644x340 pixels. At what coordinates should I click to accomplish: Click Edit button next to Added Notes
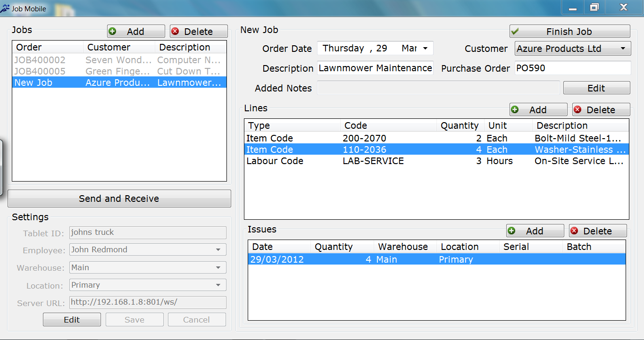(596, 88)
